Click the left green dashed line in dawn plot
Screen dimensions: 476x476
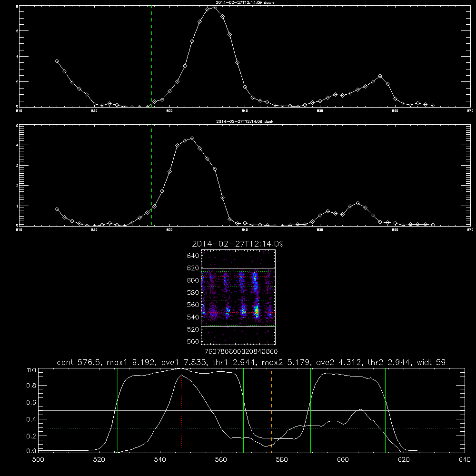pyautogui.click(x=151, y=56)
